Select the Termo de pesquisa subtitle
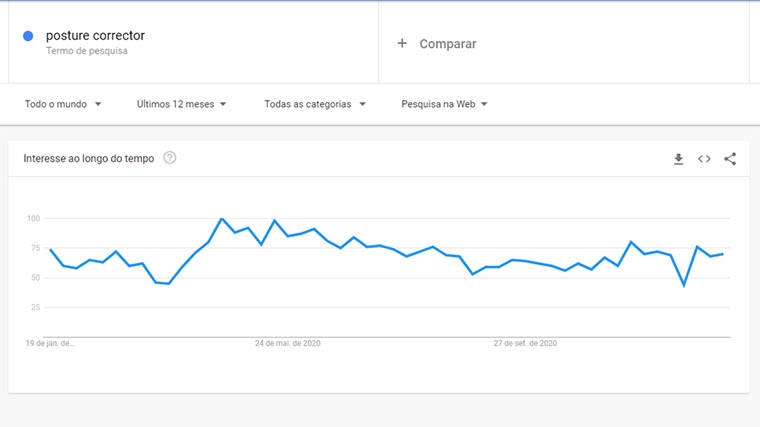The width and height of the screenshot is (760, 427). point(87,51)
